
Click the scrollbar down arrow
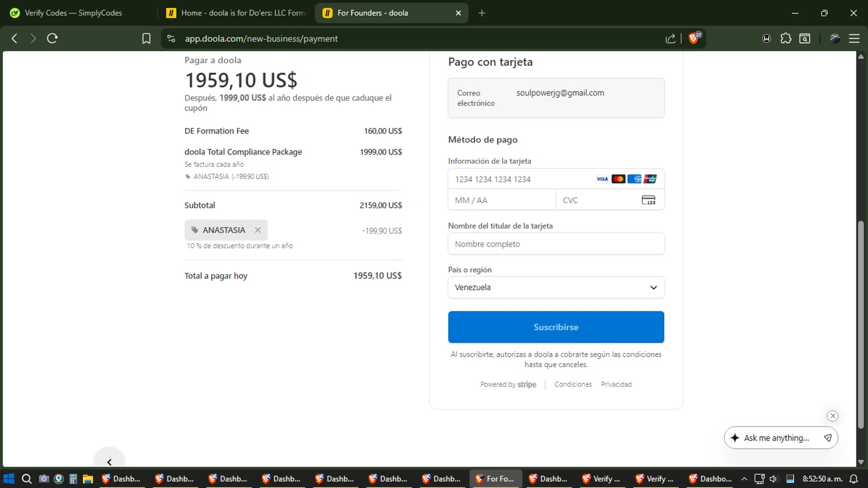[x=861, y=462]
